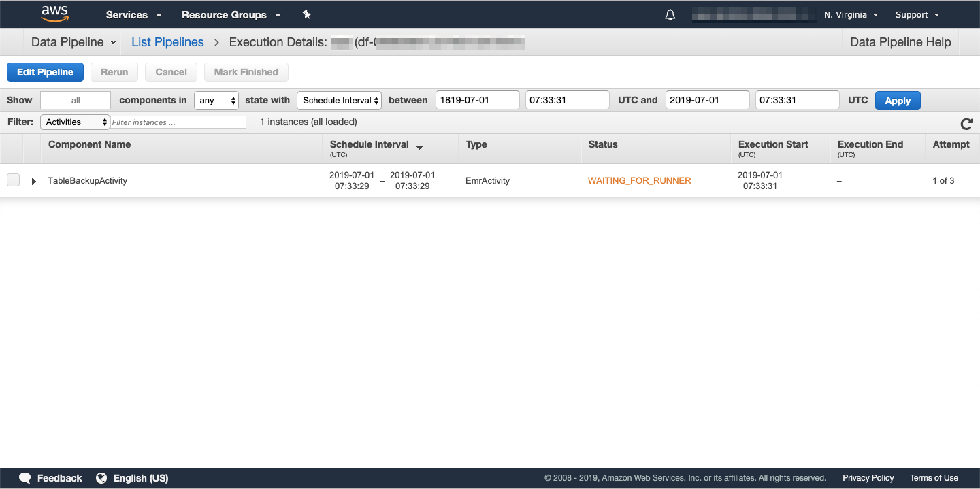Click the Rerun button

pos(114,72)
